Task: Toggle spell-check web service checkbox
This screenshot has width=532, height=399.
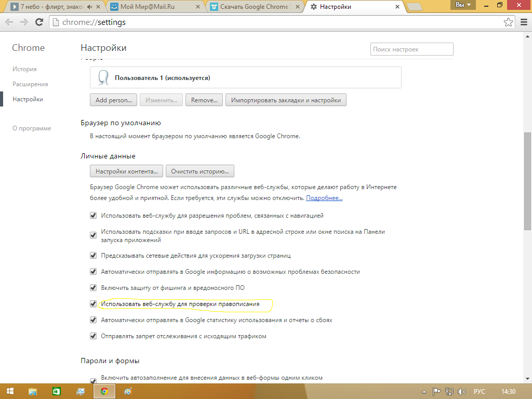Action: pos(94,303)
